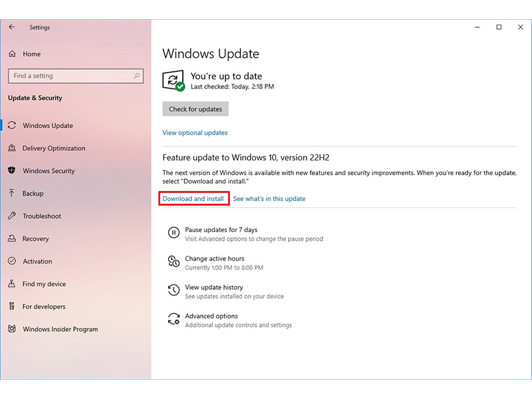This screenshot has height=399, width=532.
Task: Open For developers settings
Action: (x=44, y=307)
